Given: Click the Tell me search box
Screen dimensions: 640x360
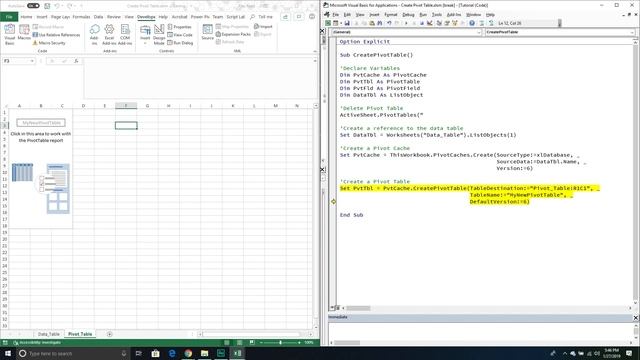Looking at the screenshot, I should coord(262,17).
